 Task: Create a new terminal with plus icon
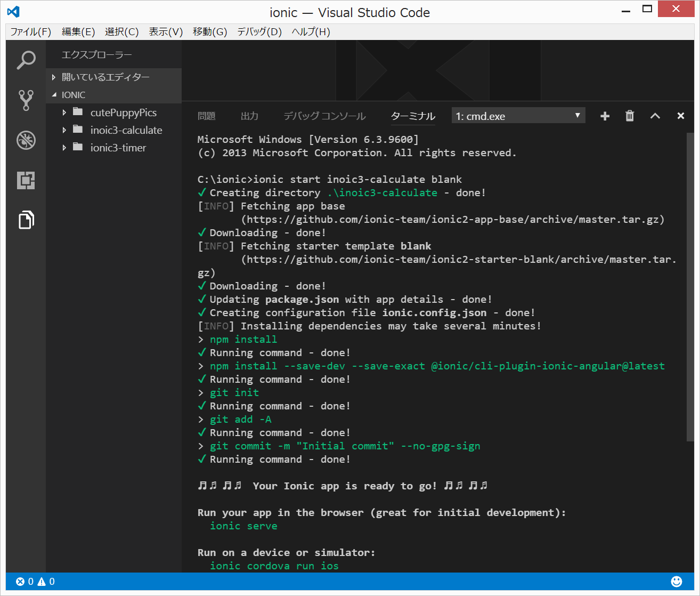[605, 116]
